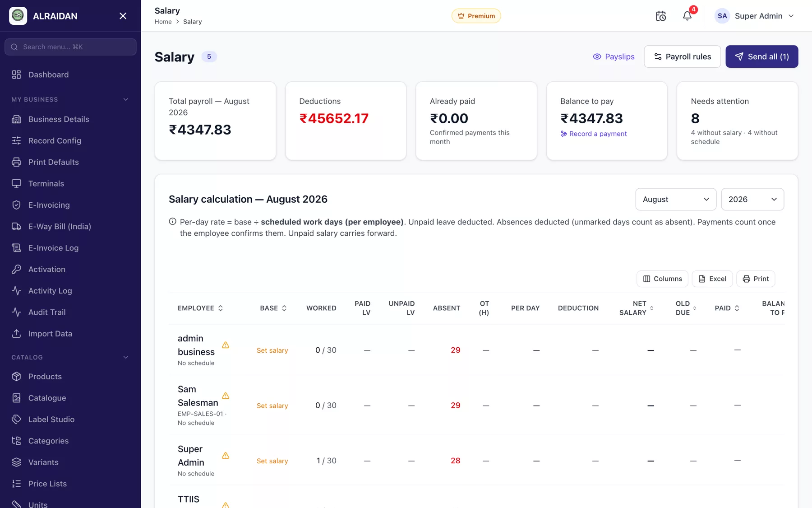Follow the Home breadcrumb link
Viewport: 812px width, 508px height.
(163, 22)
